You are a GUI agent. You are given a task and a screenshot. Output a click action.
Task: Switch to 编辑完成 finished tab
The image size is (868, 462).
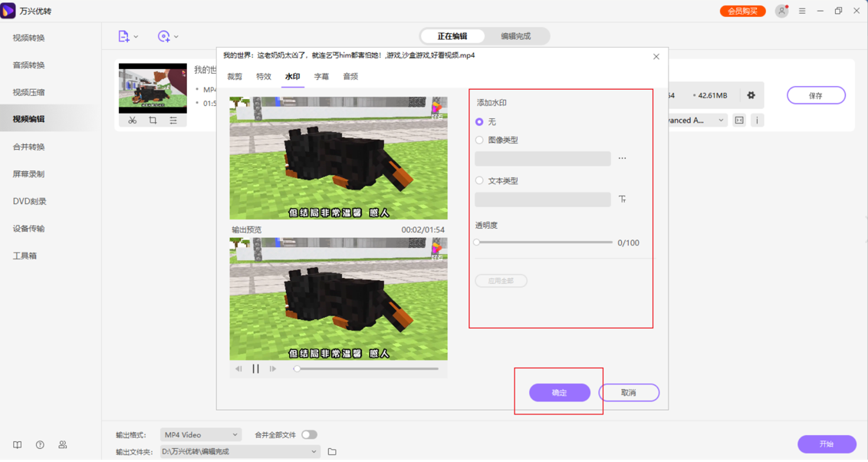coord(516,37)
